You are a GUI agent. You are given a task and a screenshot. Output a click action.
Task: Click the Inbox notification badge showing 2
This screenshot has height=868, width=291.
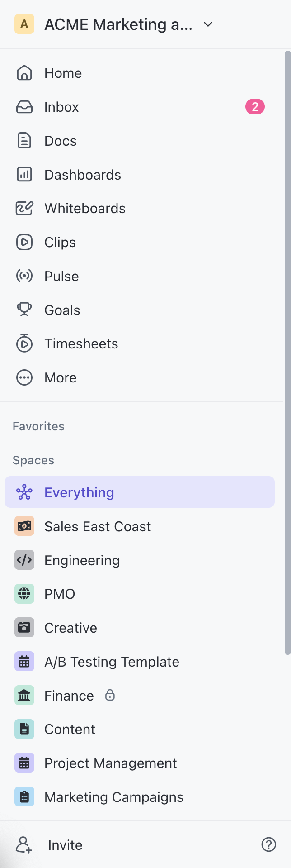(x=255, y=107)
